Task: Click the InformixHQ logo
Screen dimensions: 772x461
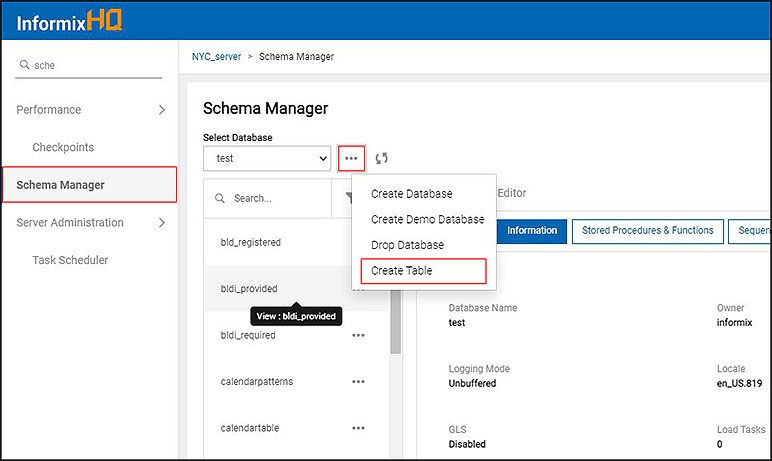Action: [70, 20]
